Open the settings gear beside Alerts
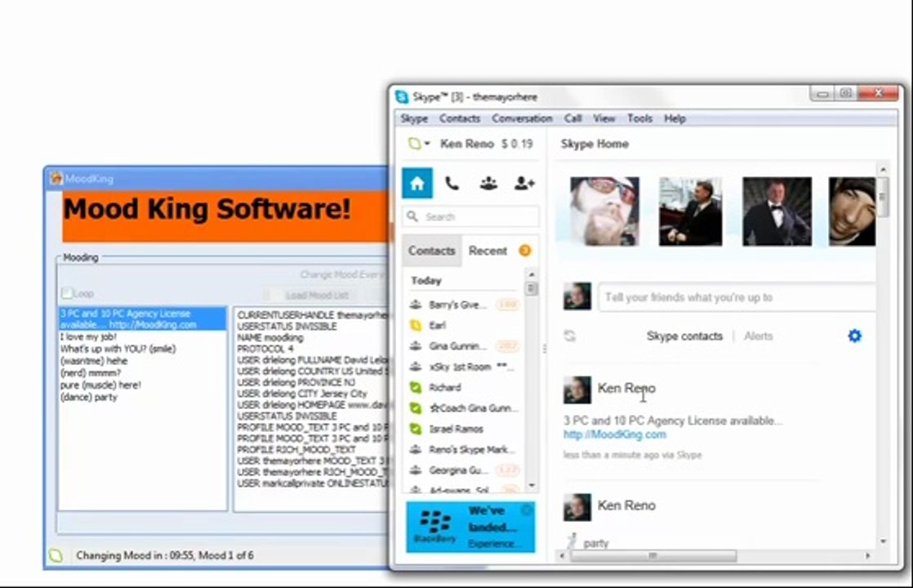Image resolution: width=913 pixels, height=588 pixels. (x=854, y=336)
